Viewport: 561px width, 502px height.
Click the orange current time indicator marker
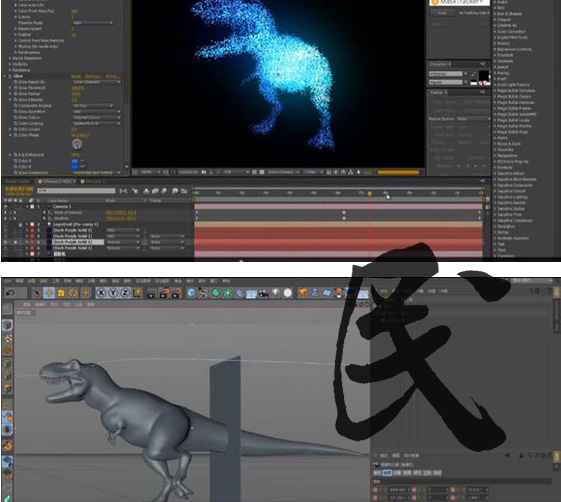point(369,194)
